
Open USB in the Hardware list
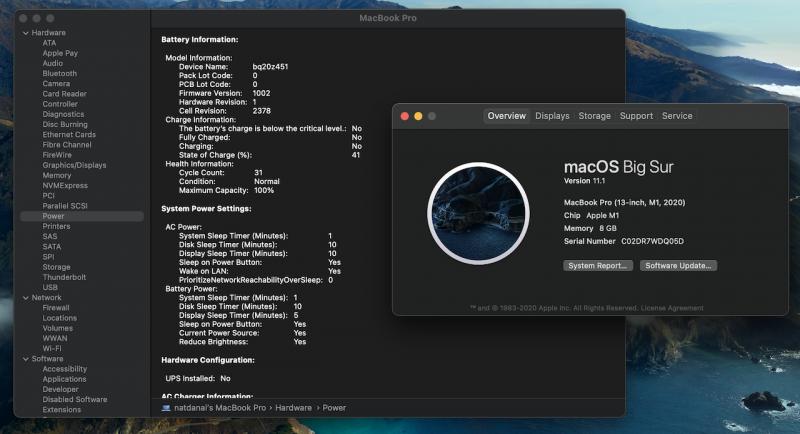49,288
